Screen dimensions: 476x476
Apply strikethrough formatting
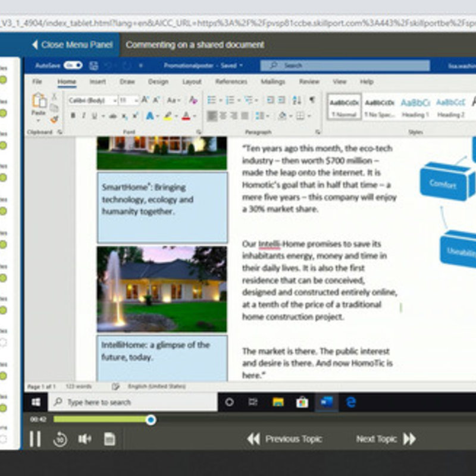(113, 115)
